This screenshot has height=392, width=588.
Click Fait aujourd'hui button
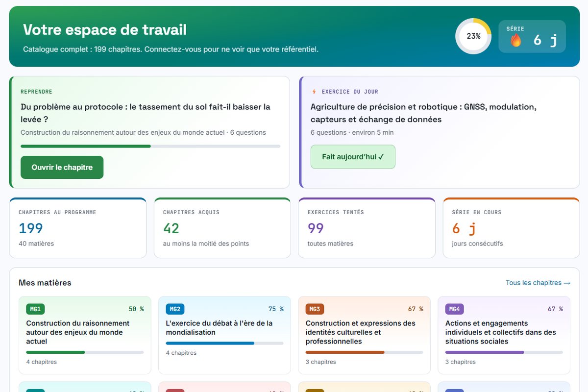click(353, 157)
